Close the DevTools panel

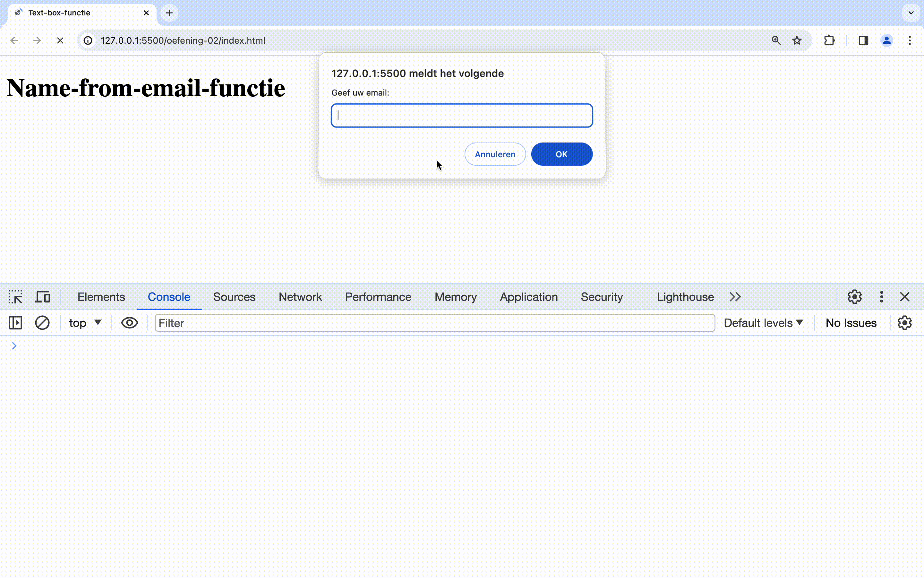[904, 297]
